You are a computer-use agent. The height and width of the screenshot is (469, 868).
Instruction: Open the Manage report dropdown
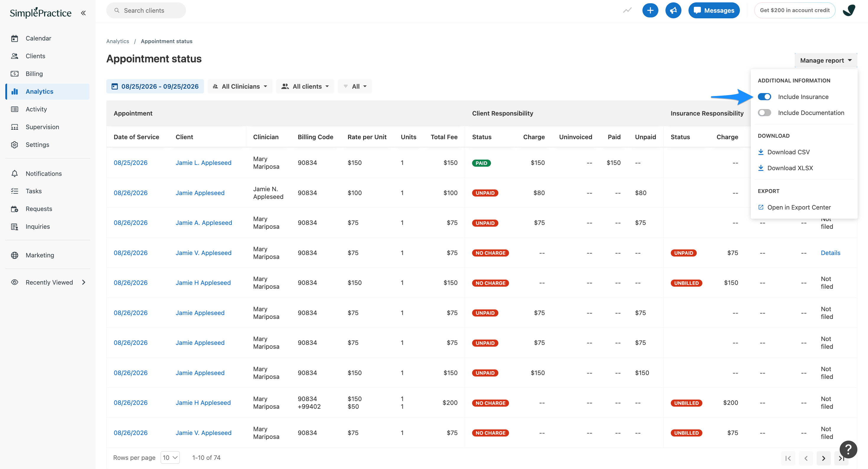click(825, 60)
